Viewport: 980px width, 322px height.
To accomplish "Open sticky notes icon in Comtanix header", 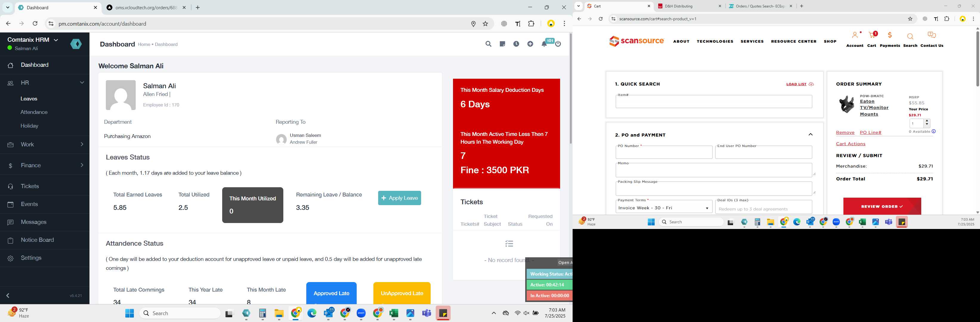I will tap(502, 44).
